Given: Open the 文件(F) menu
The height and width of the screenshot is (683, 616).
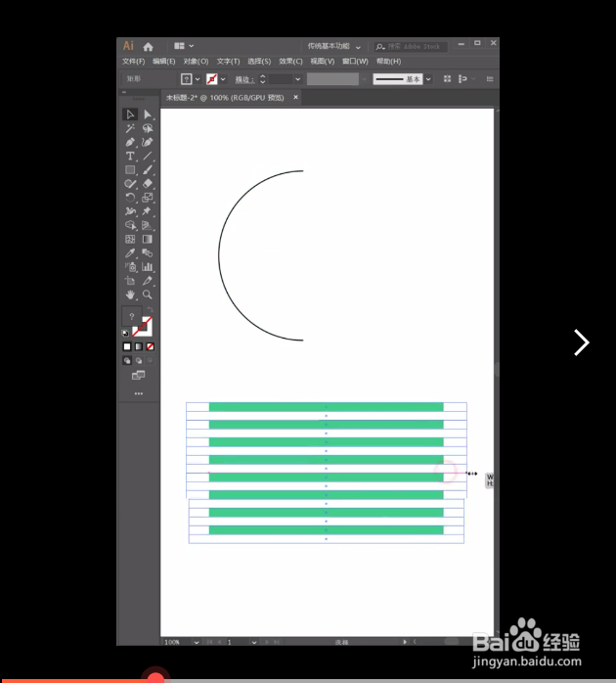Looking at the screenshot, I should (133, 62).
